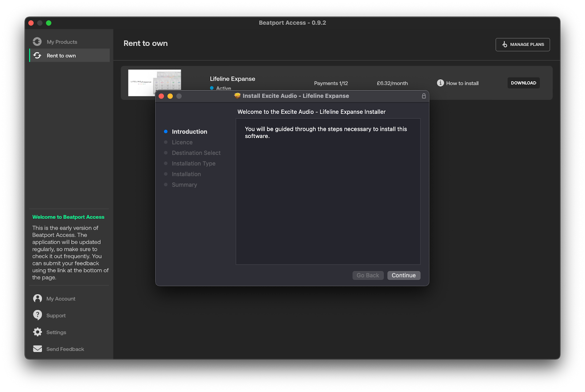Jump to Destination Select step
The height and width of the screenshot is (392, 585).
(196, 153)
